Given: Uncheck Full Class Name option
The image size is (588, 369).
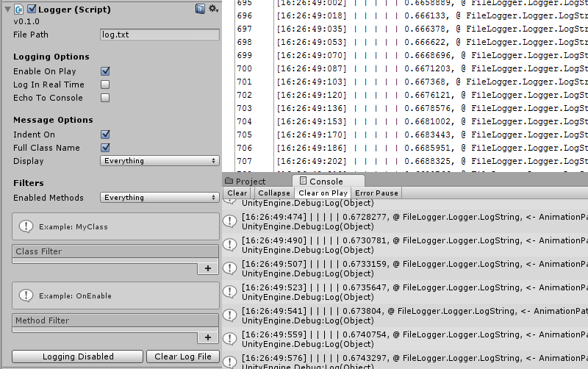Looking at the screenshot, I should click(x=105, y=147).
